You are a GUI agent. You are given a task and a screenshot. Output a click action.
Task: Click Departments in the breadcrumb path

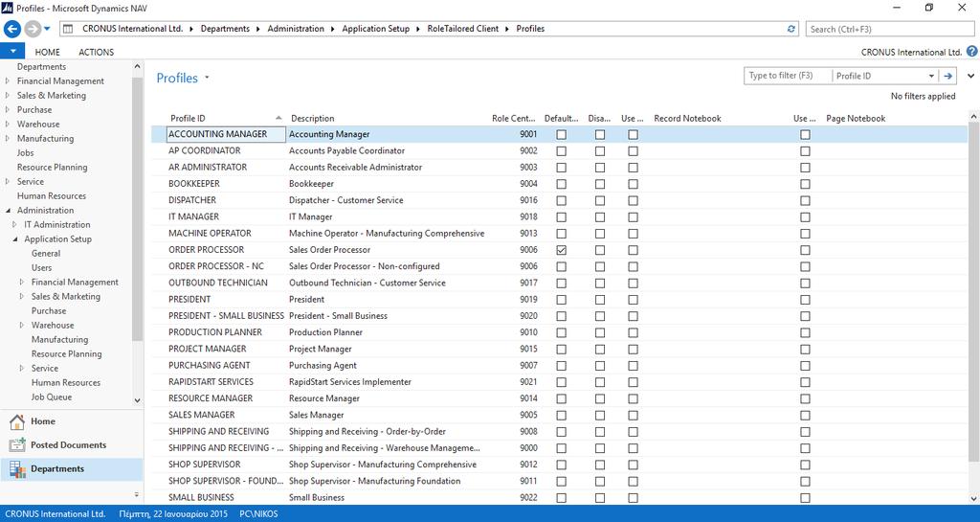coord(225,29)
